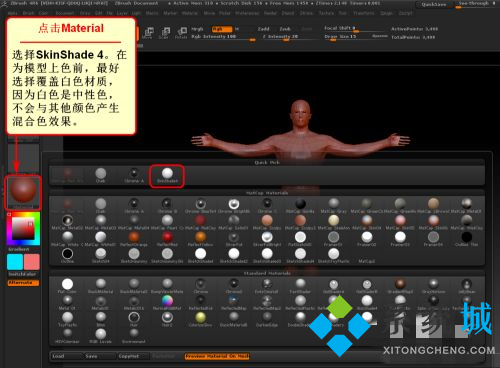
Task: Select the MatCap Metal02 material sphere
Action: pos(67,222)
